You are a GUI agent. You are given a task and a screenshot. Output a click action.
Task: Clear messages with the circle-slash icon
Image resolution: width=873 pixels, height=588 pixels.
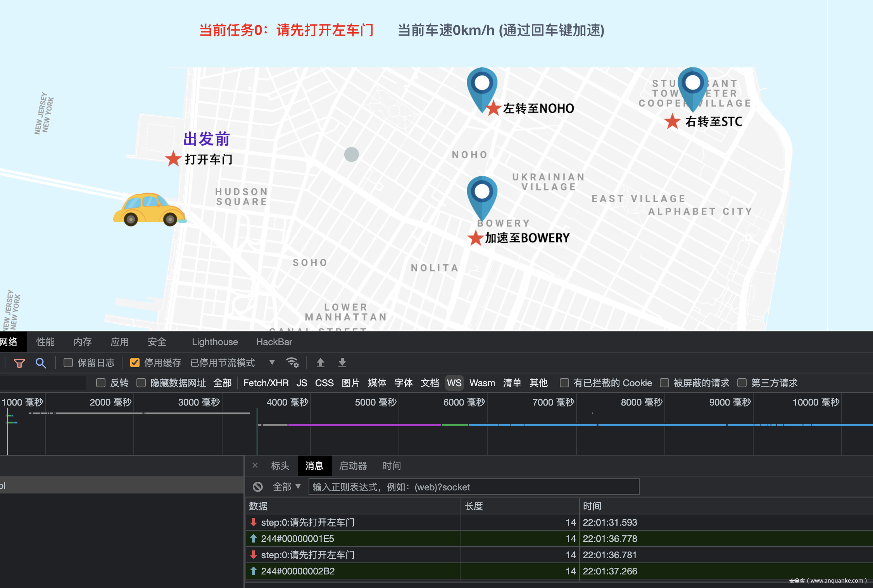[x=258, y=487]
